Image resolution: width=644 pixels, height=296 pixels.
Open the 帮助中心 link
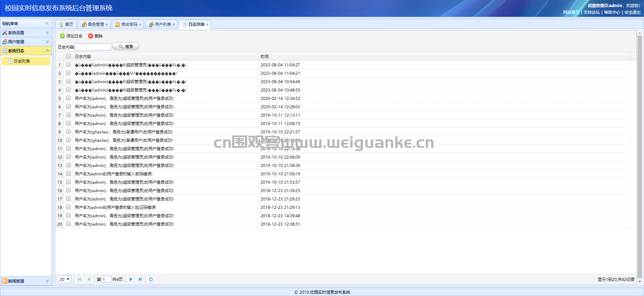(x=612, y=12)
